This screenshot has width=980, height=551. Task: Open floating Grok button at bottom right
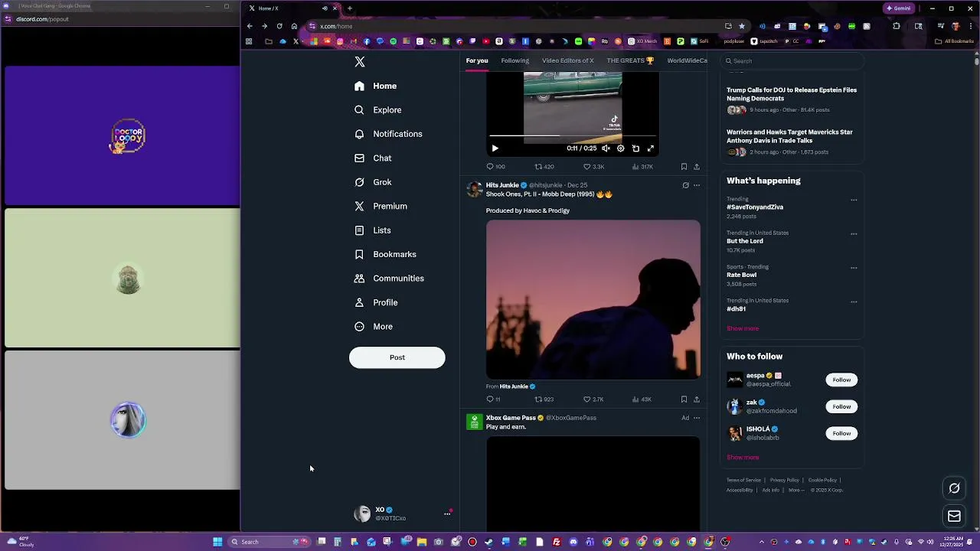(x=954, y=488)
